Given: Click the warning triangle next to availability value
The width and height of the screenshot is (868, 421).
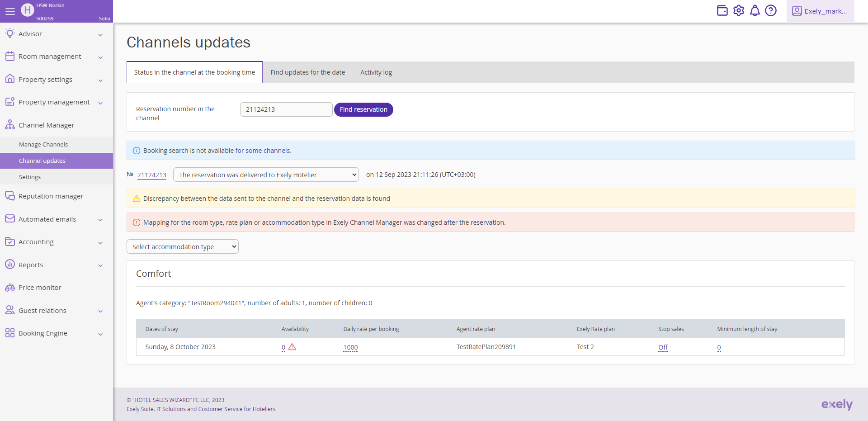Looking at the screenshot, I should pyautogui.click(x=293, y=347).
